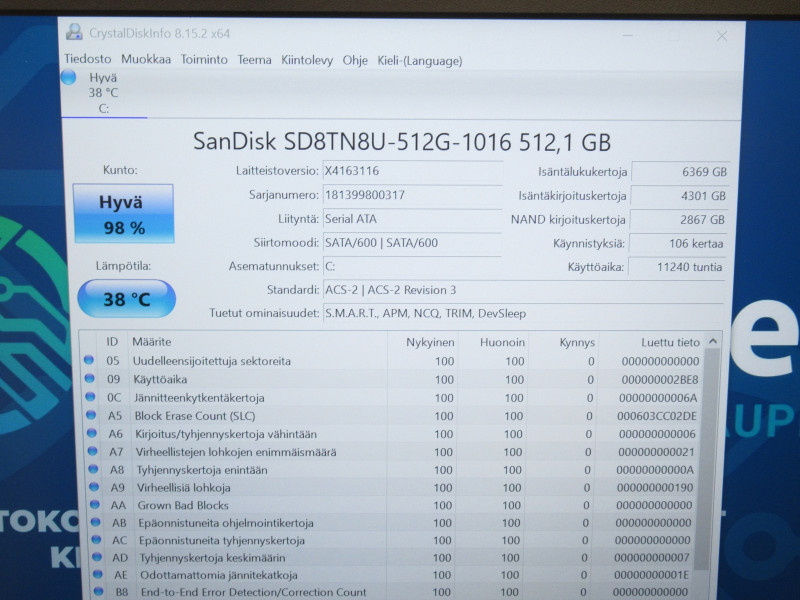Click the NAND writes value 2867 GB
The image size is (800, 600).
tap(678, 220)
